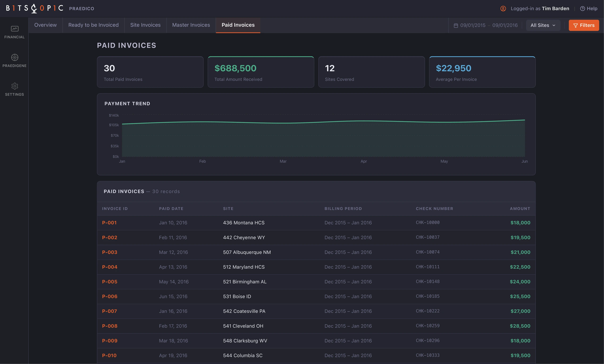Select the end date 09/01/2016 field
Image resolution: width=604 pixels, height=364 pixels.
[505, 25]
